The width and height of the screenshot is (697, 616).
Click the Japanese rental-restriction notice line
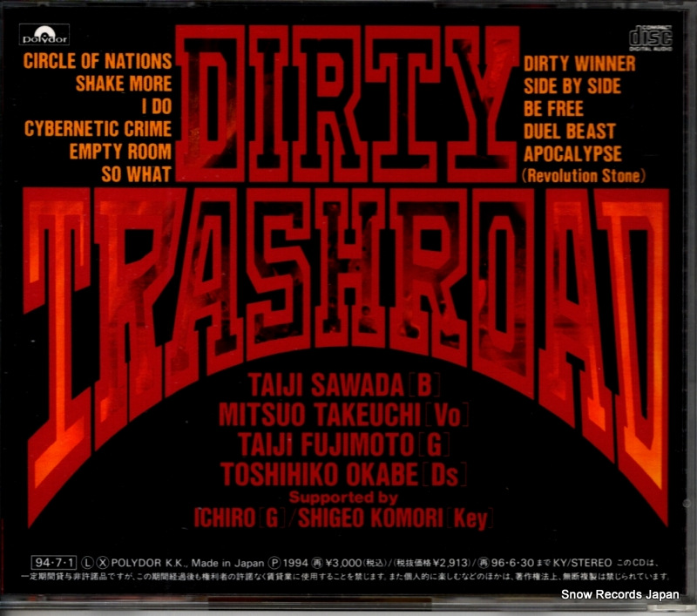pyautogui.click(x=345, y=577)
